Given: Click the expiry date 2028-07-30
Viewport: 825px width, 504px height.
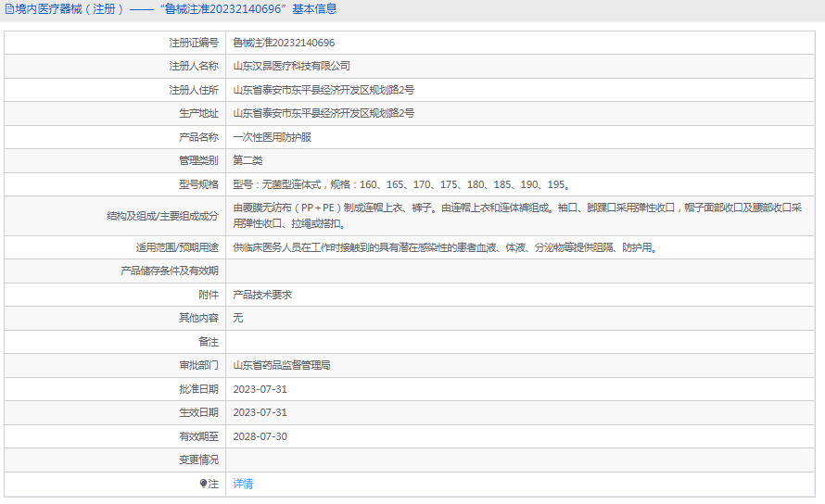Looking at the screenshot, I should [x=260, y=436].
